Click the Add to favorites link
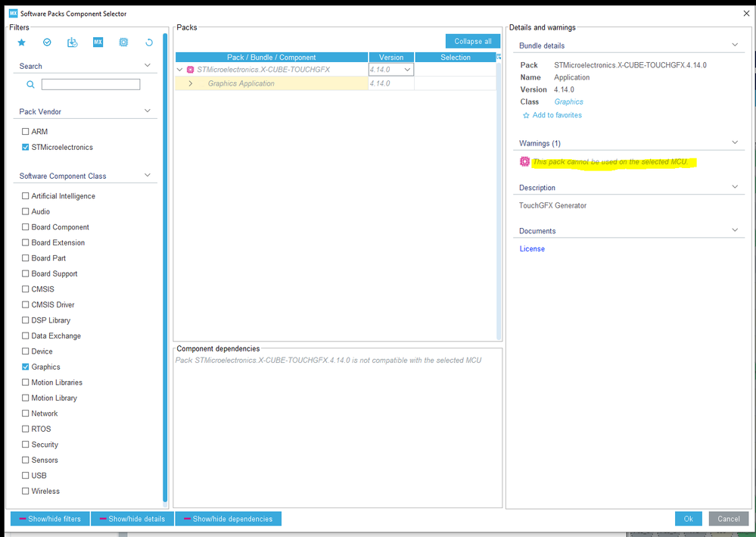The width and height of the screenshot is (756, 537). (x=557, y=115)
